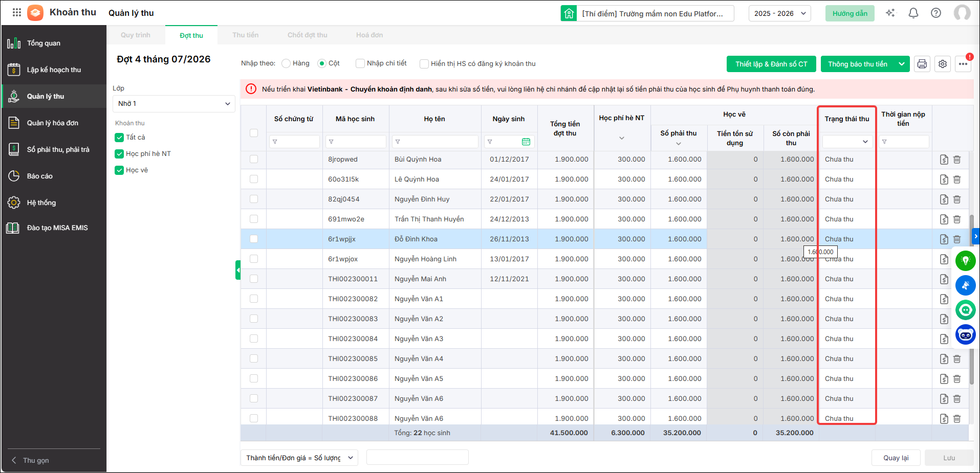This screenshot has height=473, width=980.
Task: Delete row for Bùi Quỳnh Hoa
Action: [x=957, y=160]
